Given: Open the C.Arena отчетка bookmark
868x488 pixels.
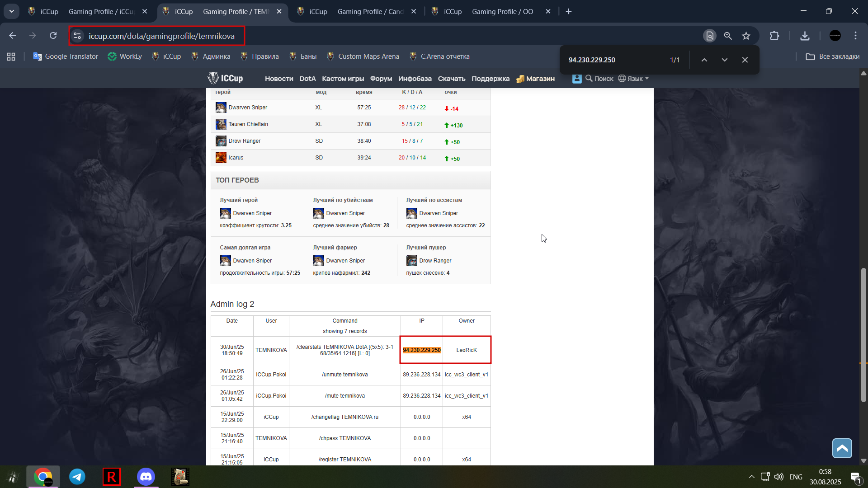Looking at the screenshot, I should [x=439, y=56].
